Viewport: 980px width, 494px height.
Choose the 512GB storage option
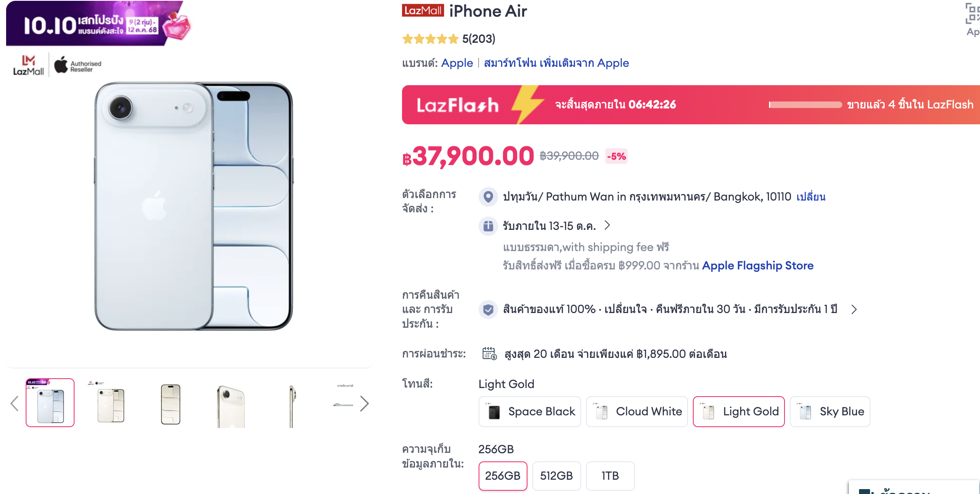[556, 476]
